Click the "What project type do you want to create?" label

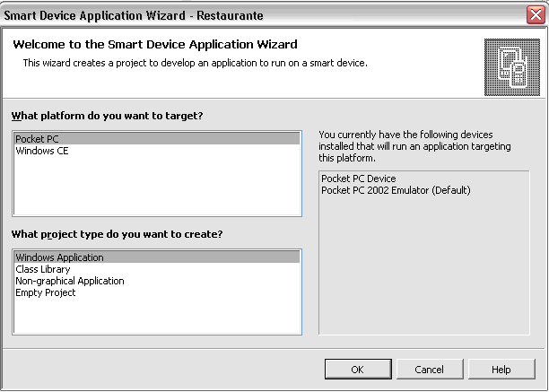click(117, 234)
